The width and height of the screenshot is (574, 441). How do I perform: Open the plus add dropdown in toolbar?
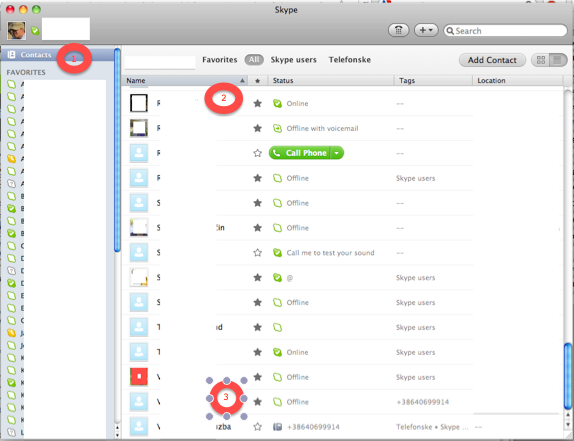click(426, 30)
